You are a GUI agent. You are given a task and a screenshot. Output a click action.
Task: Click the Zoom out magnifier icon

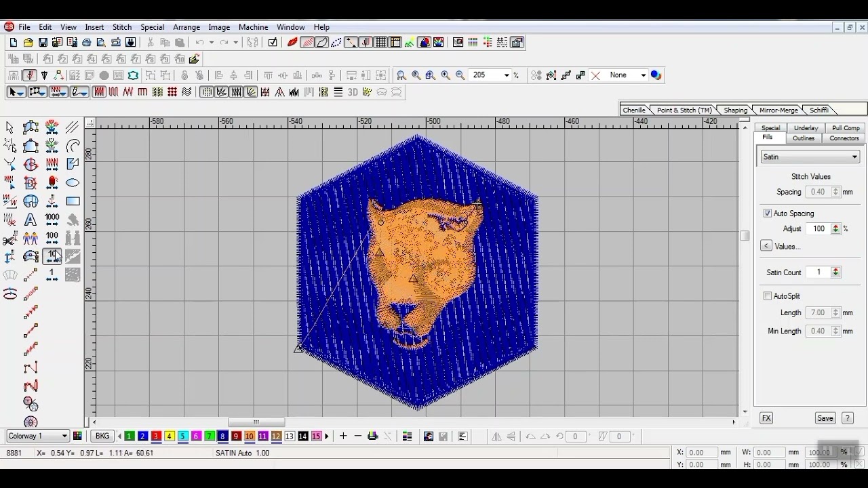coord(460,75)
